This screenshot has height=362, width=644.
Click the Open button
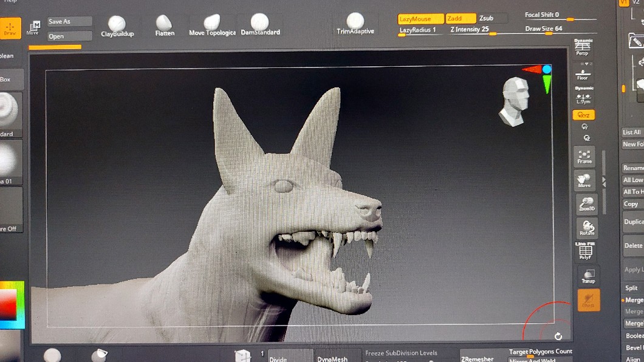(69, 36)
